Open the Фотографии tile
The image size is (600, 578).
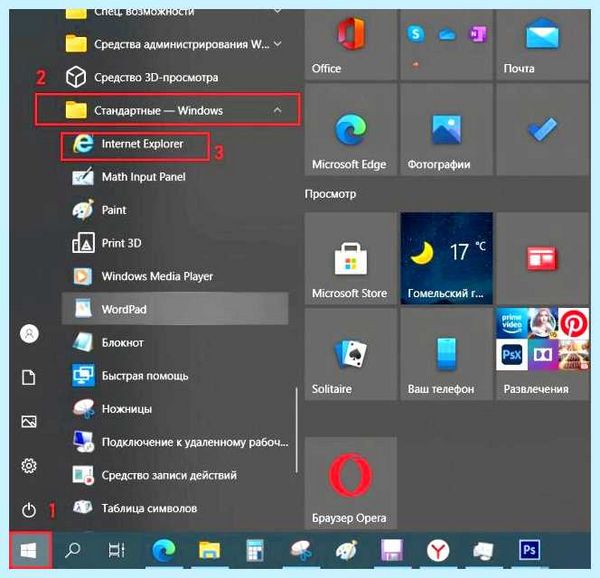coord(446,130)
